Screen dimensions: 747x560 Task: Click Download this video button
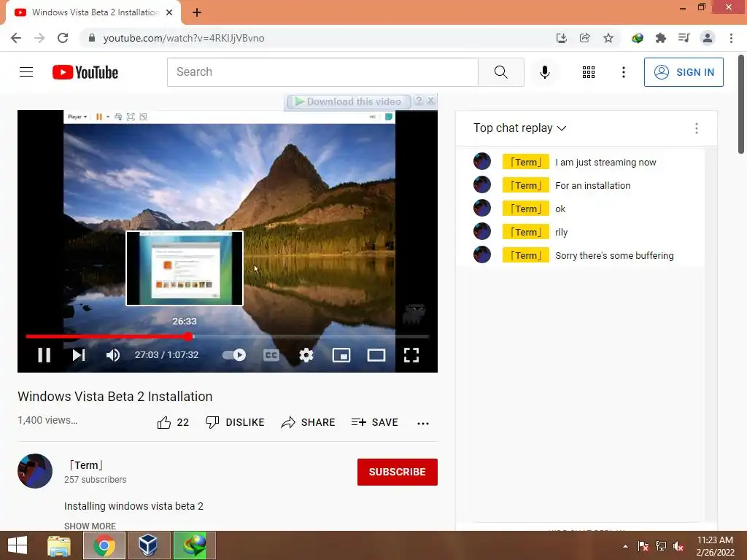tap(348, 101)
